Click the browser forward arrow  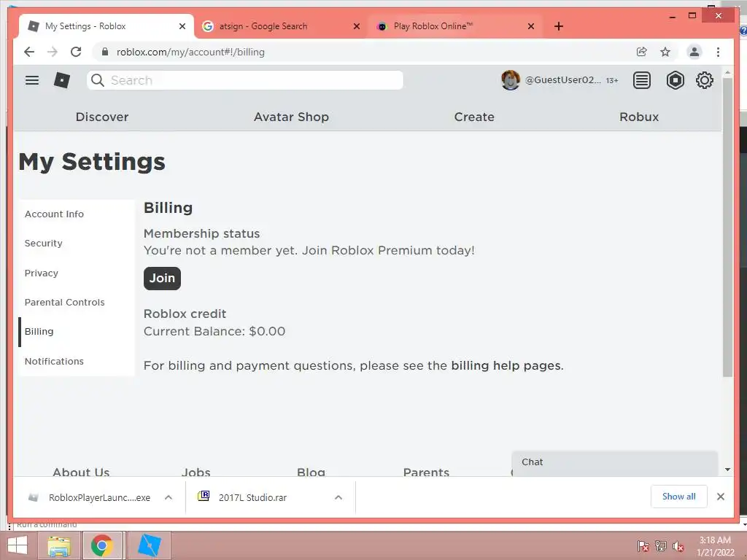pos(53,52)
